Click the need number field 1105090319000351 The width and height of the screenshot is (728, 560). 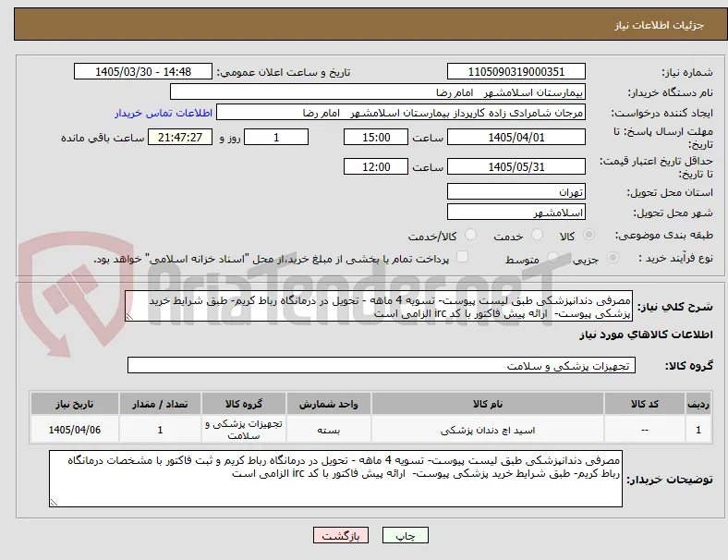[x=516, y=71]
